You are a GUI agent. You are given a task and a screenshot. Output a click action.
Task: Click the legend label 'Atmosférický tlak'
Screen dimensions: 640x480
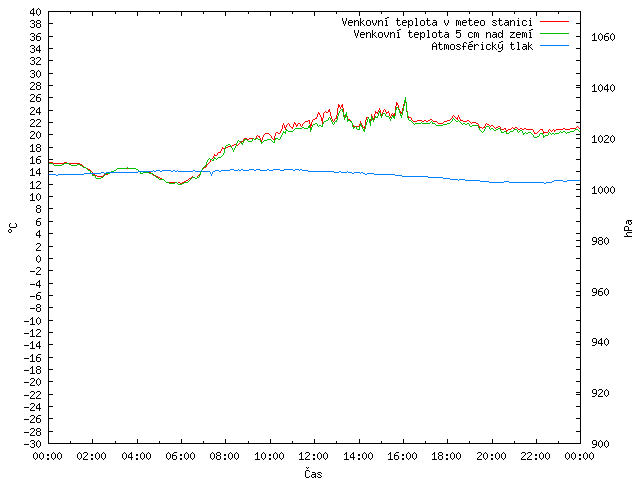pyautogui.click(x=482, y=47)
